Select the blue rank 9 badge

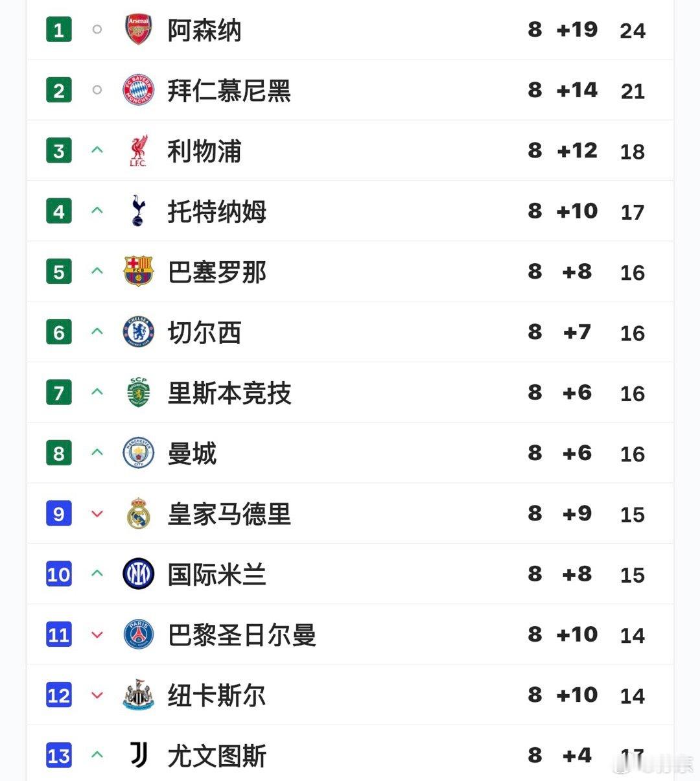pos(59,514)
